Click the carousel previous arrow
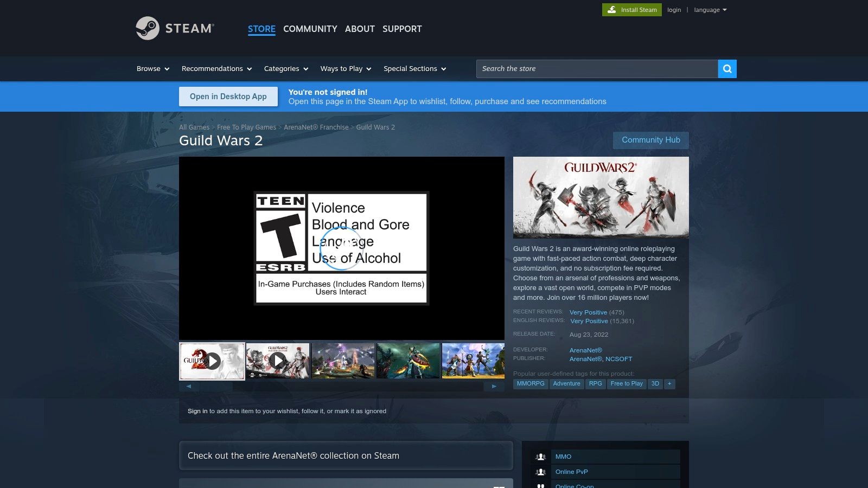Screen dimensions: 868x488 click(x=188, y=386)
